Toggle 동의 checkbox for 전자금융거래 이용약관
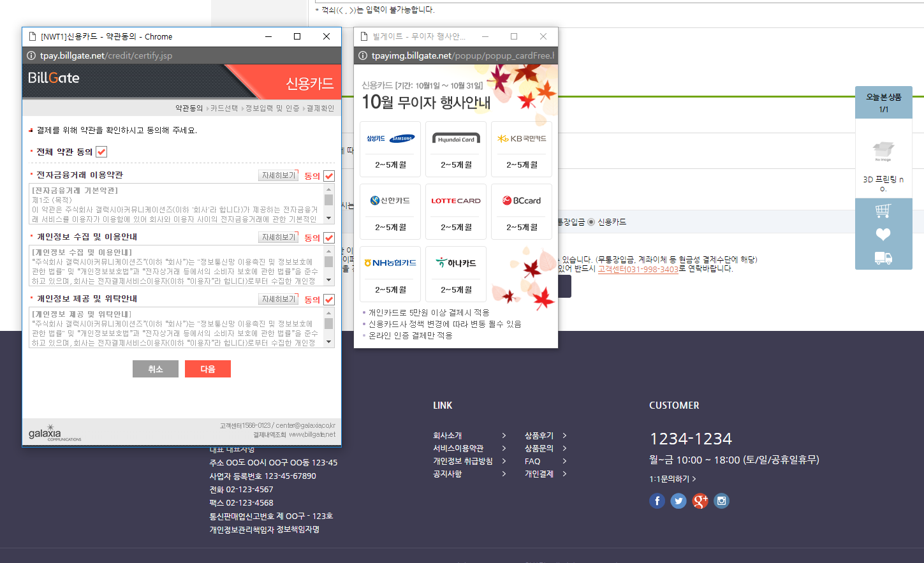 (x=329, y=176)
